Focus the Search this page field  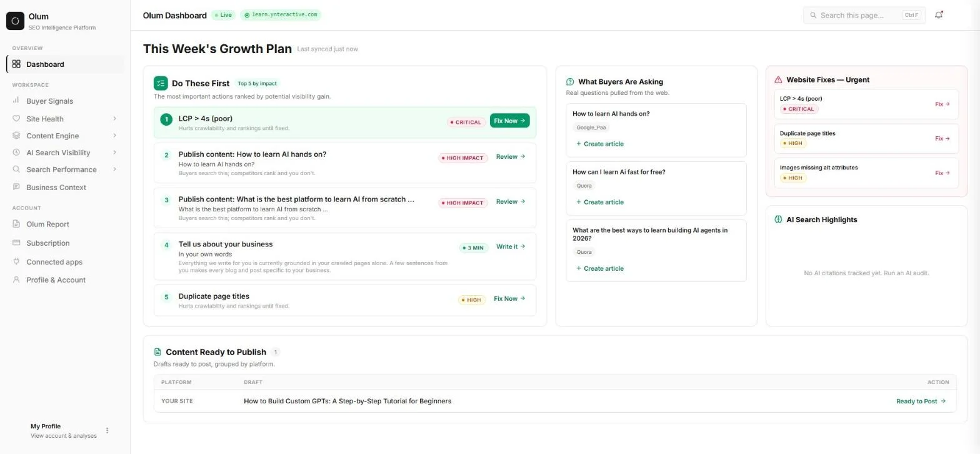(864, 15)
